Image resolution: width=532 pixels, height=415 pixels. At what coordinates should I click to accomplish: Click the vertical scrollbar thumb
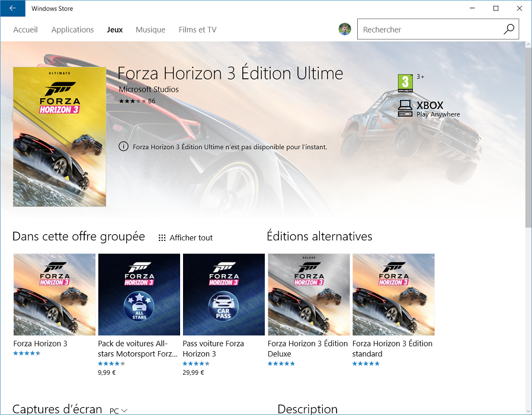(x=528, y=138)
